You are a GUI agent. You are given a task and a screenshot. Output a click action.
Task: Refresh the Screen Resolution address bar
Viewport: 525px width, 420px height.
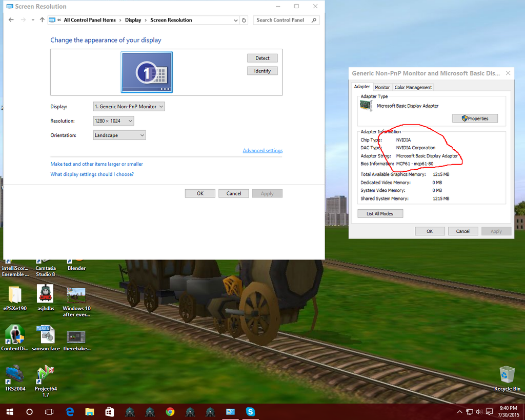coord(244,20)
